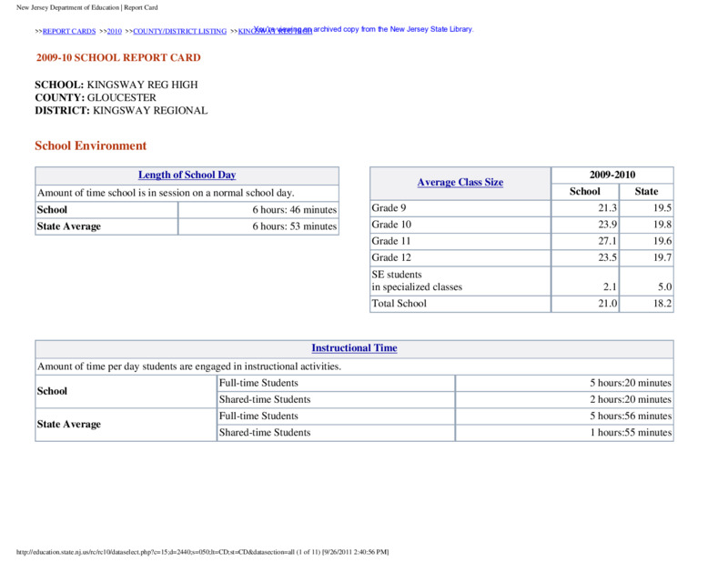Viewport: 728px width, 562px height.
Task: Select the Grade 9 row label
Action: pos(389,208)
